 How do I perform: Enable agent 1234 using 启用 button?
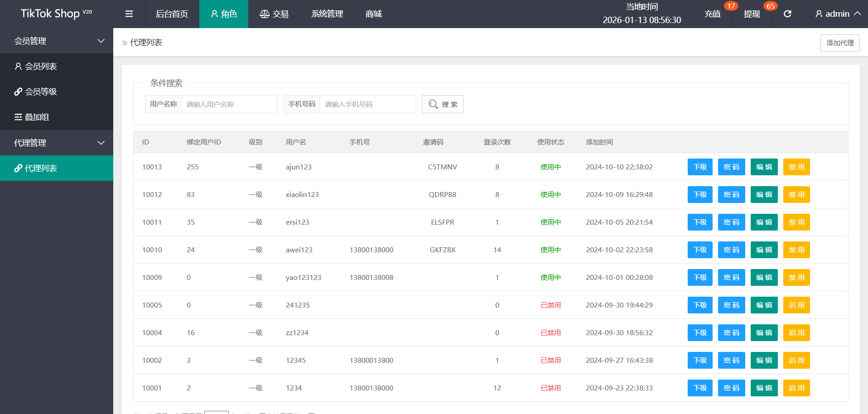click(796, 388)
